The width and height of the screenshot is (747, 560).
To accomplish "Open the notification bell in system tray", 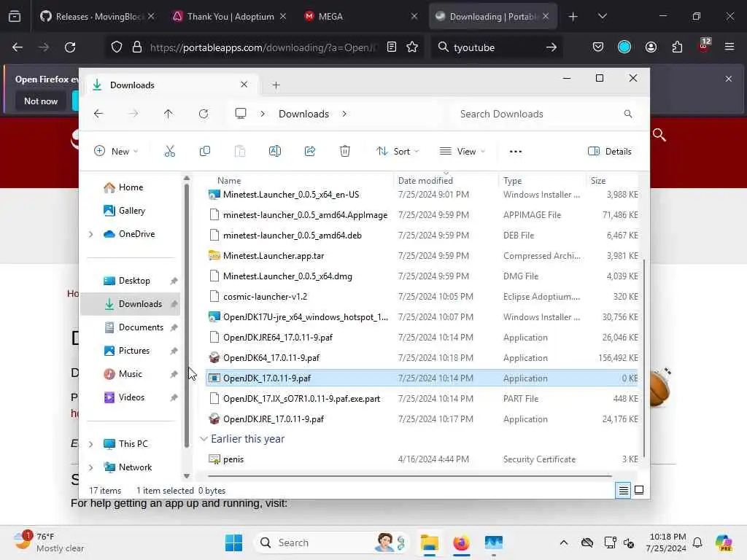I will pos(697,542).
